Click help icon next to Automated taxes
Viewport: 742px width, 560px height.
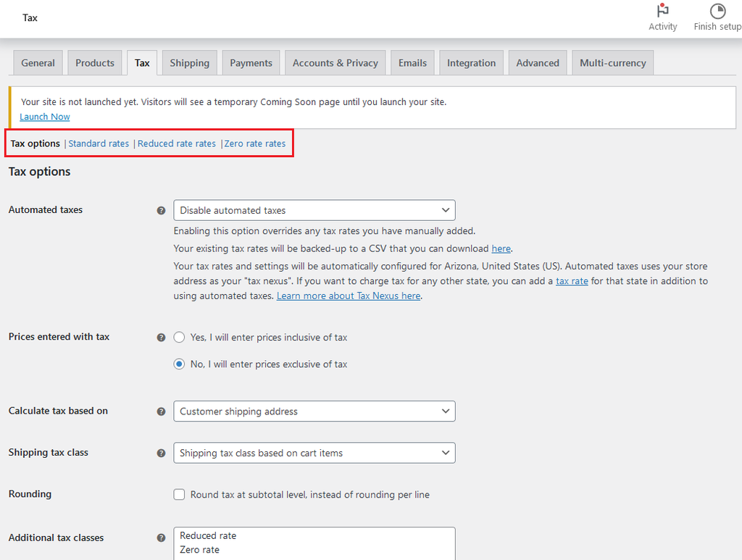point(162,211)
